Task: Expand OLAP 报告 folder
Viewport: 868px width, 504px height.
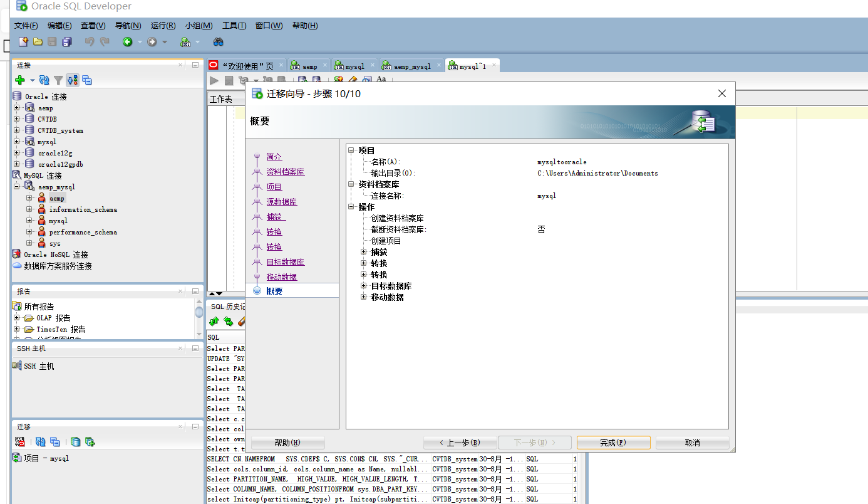Action: point(17,318)
